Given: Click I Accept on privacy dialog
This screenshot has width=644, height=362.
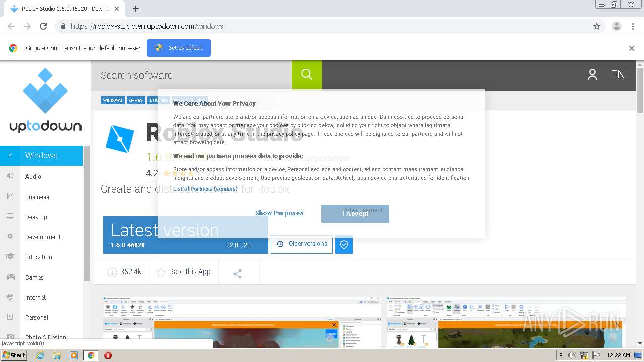Looking at the screenshot, I should coord(355,213).
